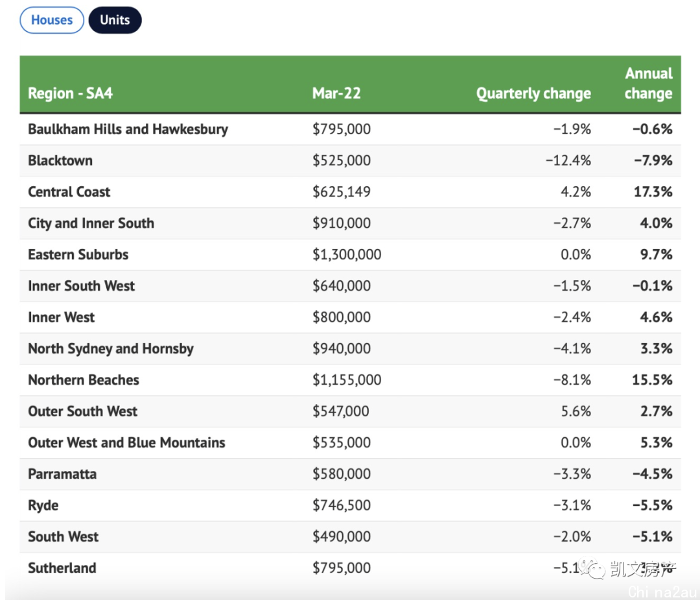Click Inner South West's $640,000 price

[x=342, y=285]
